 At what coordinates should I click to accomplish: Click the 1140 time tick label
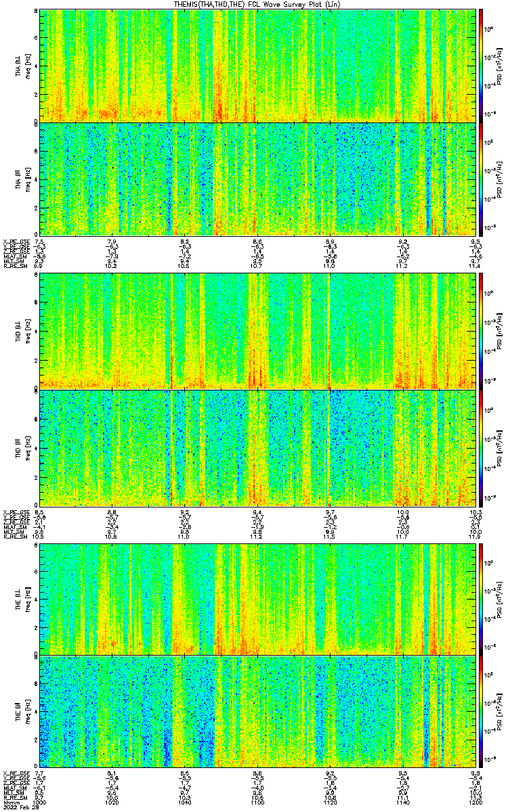[x=402, y=803]
